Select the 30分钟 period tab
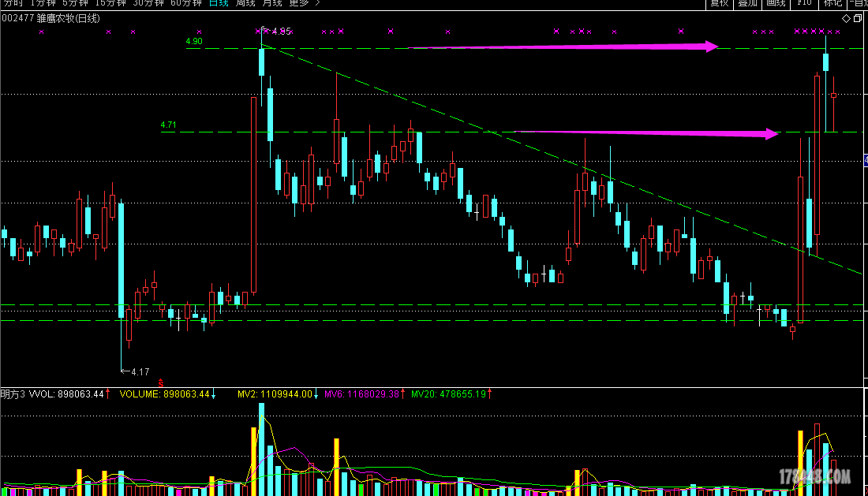Viewport: 868px width, 496px height. 148,3
